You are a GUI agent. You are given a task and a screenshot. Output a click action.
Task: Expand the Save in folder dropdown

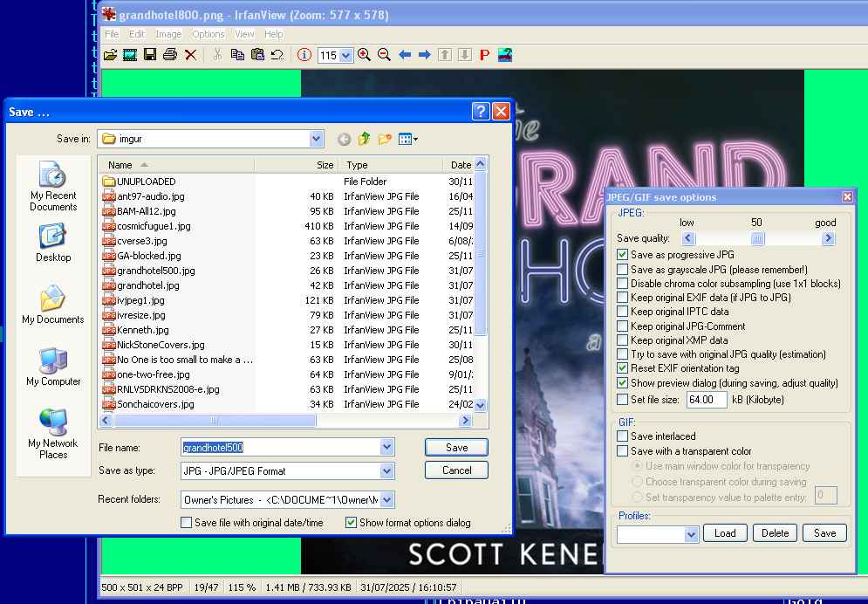(316, 139)
